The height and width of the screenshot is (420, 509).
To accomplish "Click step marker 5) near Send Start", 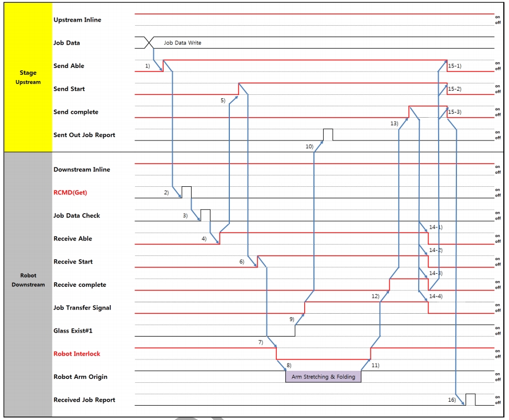I will tap(222, 100).
